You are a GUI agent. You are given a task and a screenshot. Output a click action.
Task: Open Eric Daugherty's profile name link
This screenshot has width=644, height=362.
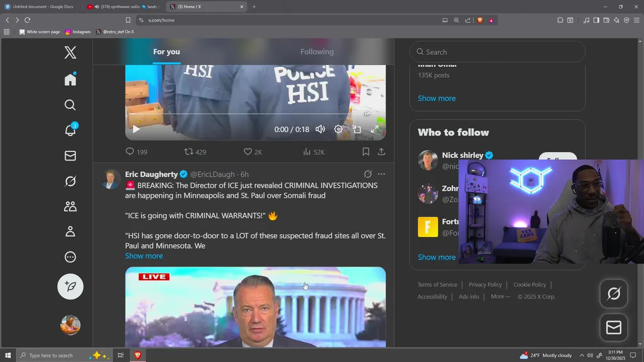pos(151,174)
